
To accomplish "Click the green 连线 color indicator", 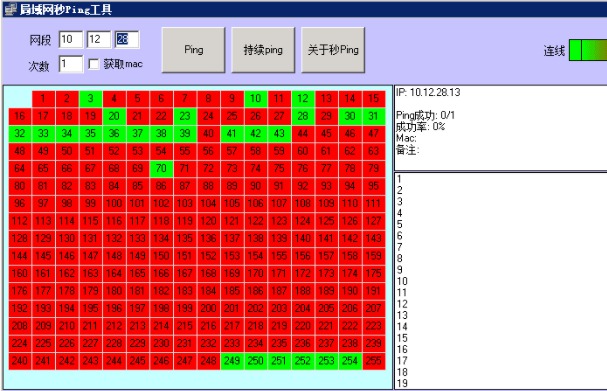I will (x=588, y=50).
